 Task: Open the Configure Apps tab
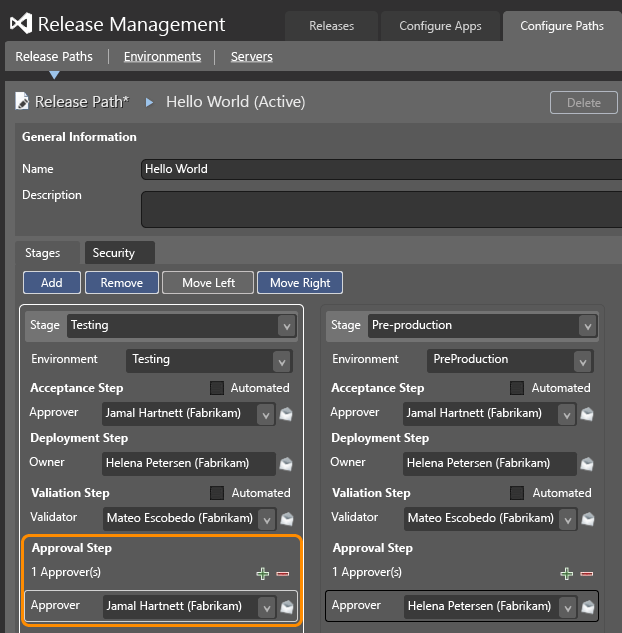point(440,26)
